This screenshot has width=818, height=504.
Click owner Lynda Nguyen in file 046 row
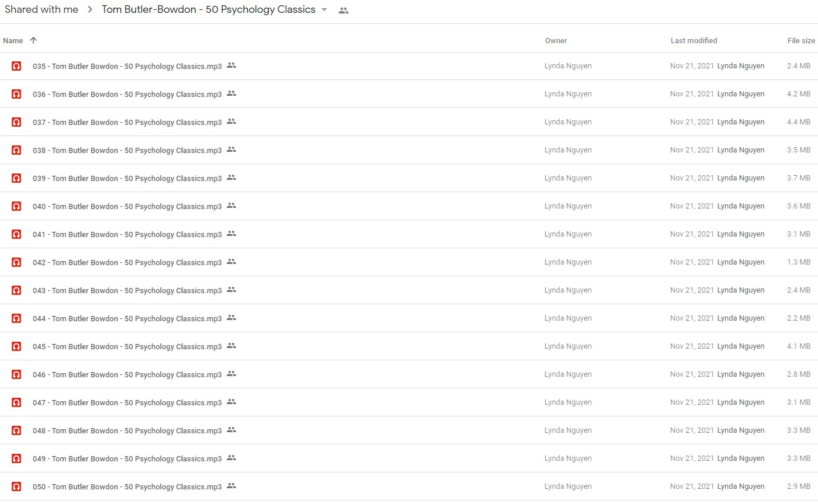click(568, 374)
